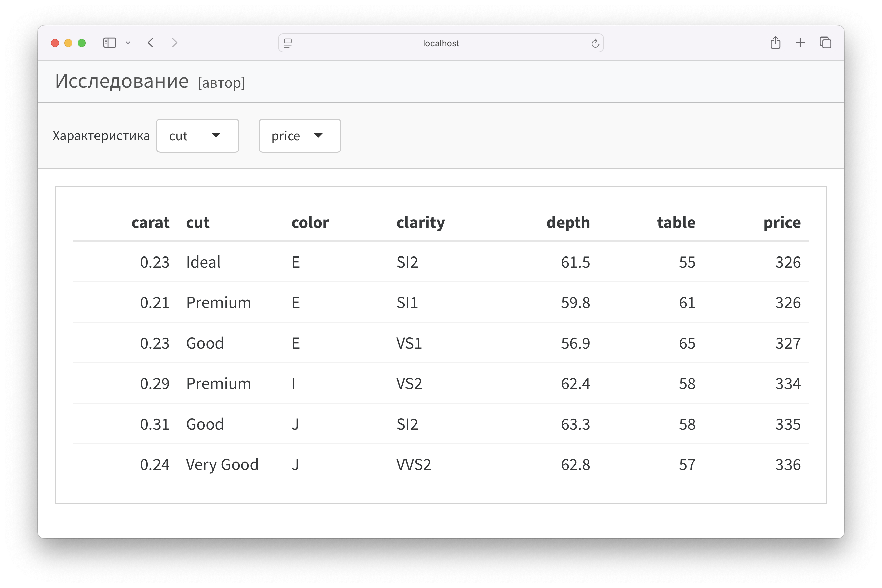Click the color column header

tap(310, 223)
